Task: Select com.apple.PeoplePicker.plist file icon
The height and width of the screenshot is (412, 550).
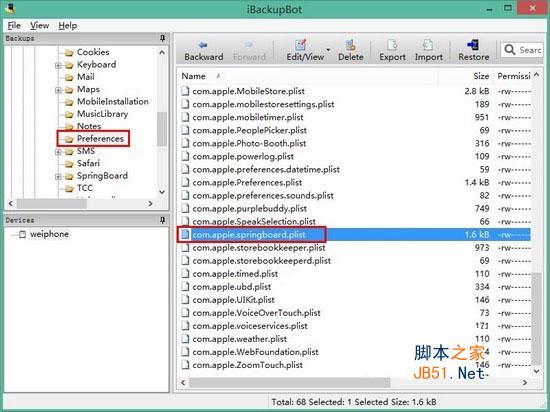Action: pyautogui.click(x=185, y=130)
